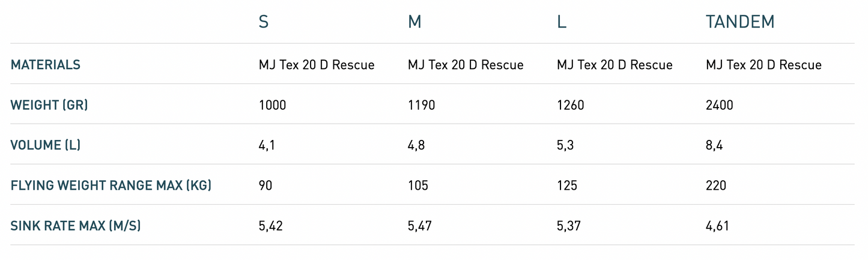Select the VOLUME (L) row label

point(46,145)
